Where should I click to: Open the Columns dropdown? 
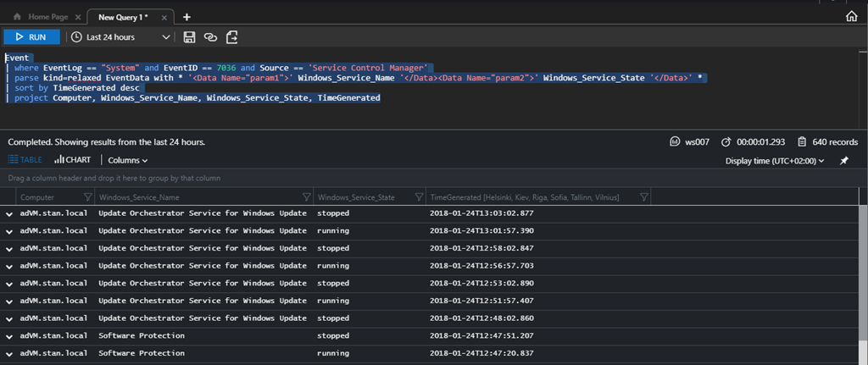click(x=128, y=160)
